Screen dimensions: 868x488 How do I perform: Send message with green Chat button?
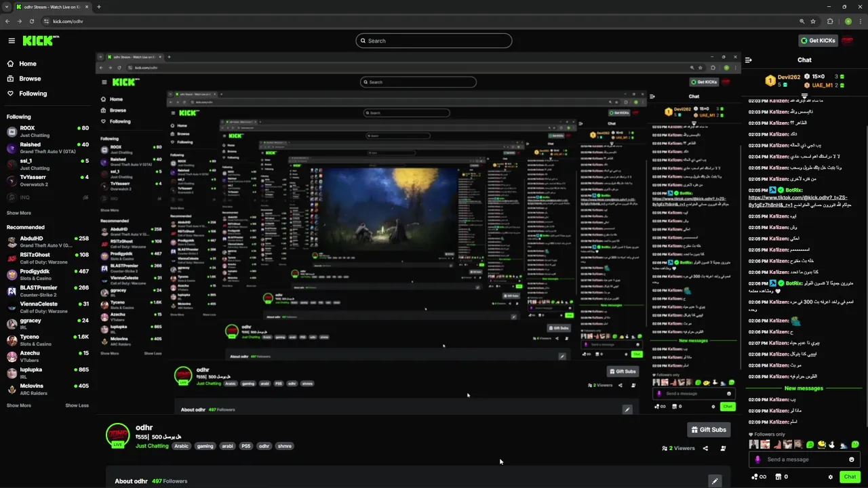click(x=850, y=476)
